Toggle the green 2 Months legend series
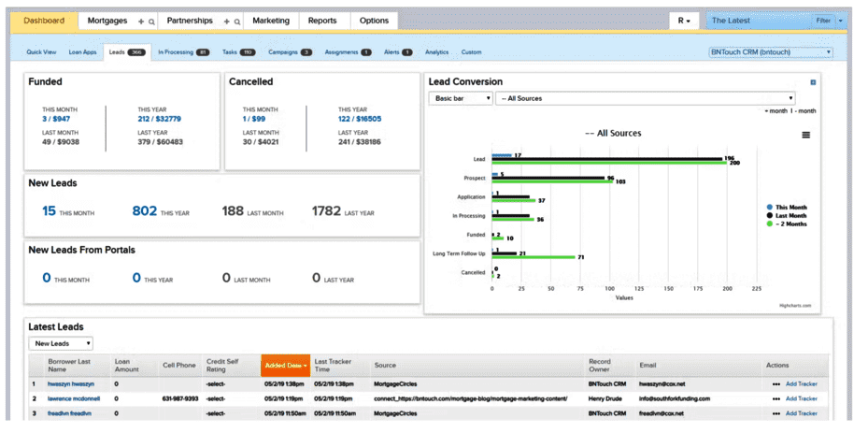 (x=787, y=224)
